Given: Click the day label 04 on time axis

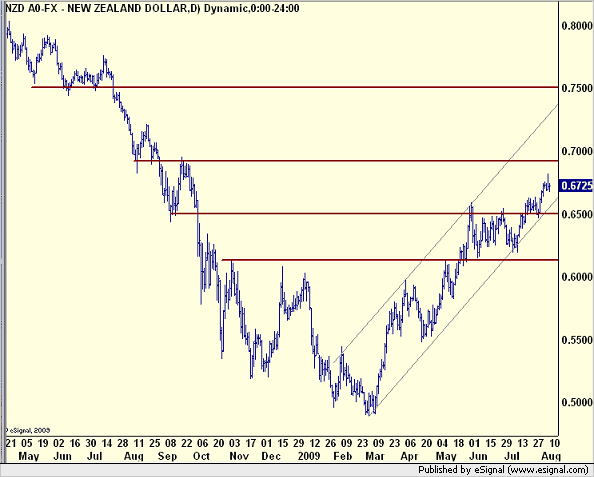Looking at the screenshot, I should (x=442, y=443).
